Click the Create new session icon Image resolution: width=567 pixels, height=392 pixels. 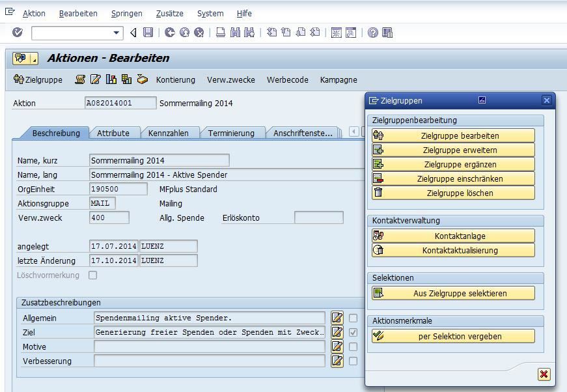pos(337,33)
